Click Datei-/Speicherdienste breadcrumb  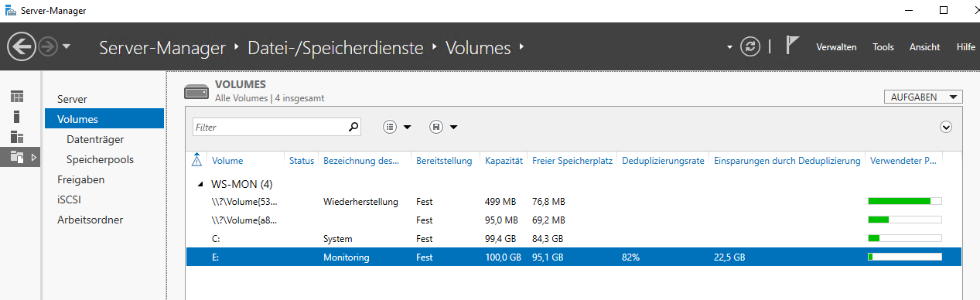coord(336,48)
